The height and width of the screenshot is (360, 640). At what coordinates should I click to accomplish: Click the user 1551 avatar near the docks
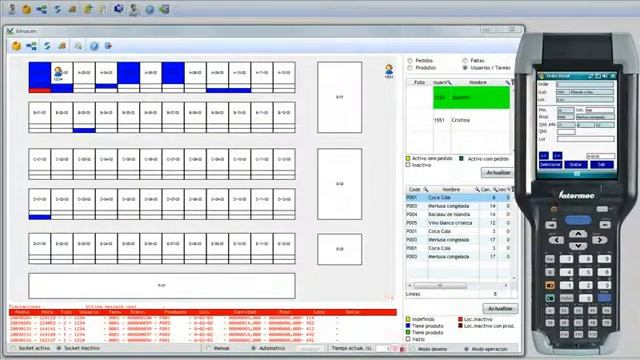coord(389,69)
